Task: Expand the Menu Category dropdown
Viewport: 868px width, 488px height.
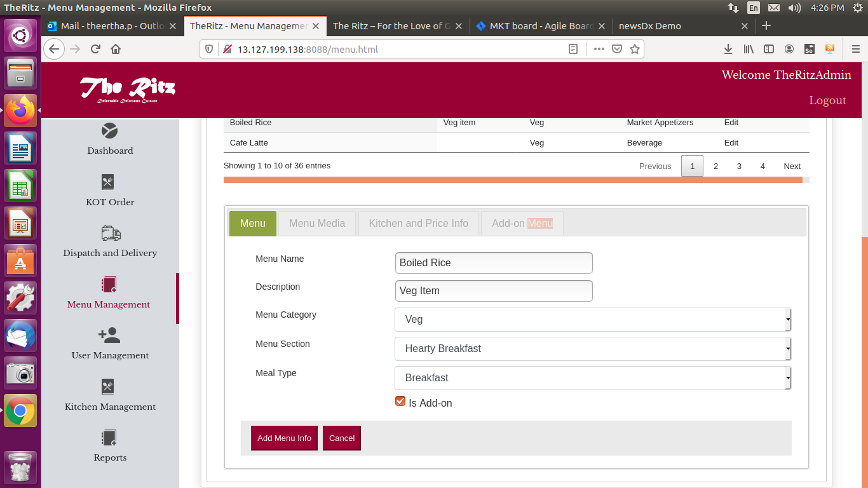Action: pos(592,320)
